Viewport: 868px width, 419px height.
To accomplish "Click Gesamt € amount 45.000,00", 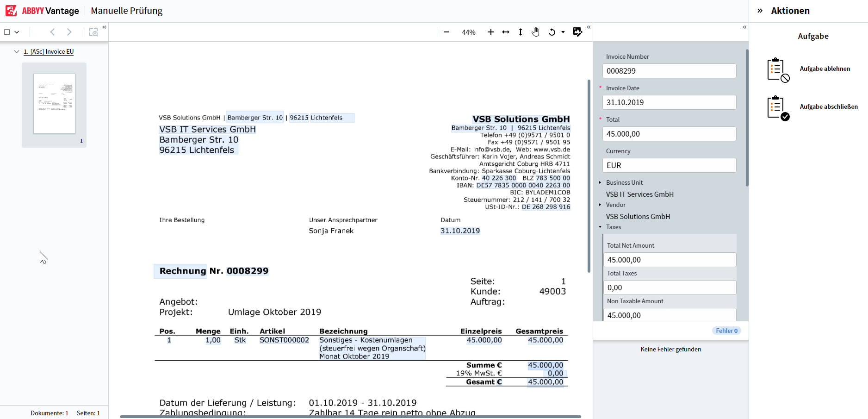I will (546, 382).
